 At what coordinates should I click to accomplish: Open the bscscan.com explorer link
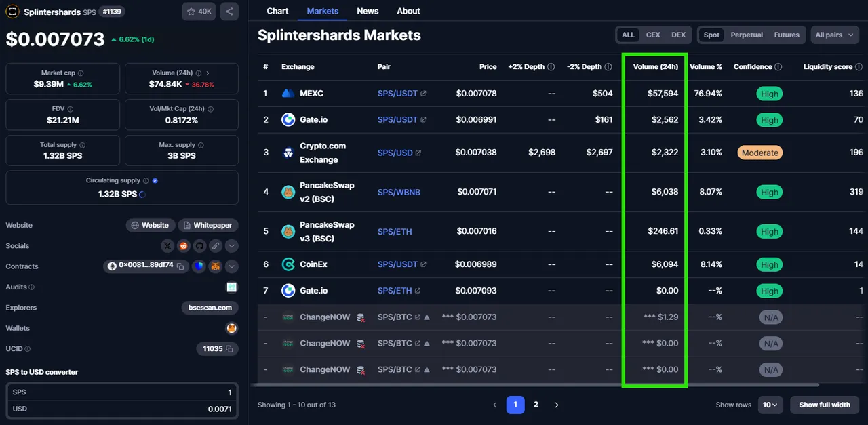(x=210, y=308)
